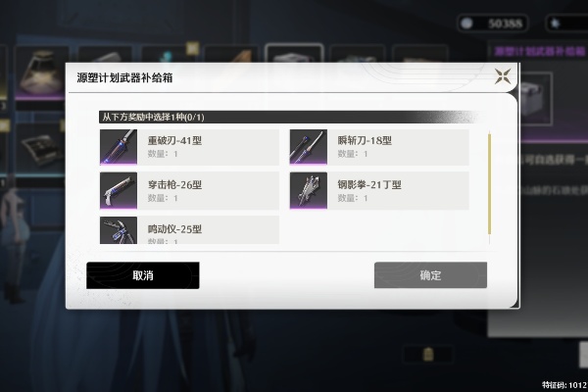Select the highlighted supply chest inventory slot
588x392 pixels.
coord(294,53)
